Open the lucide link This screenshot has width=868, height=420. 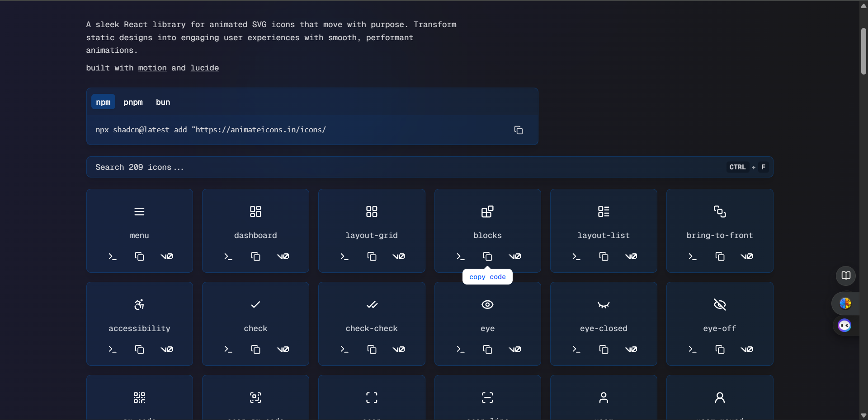tap(204, 68)
